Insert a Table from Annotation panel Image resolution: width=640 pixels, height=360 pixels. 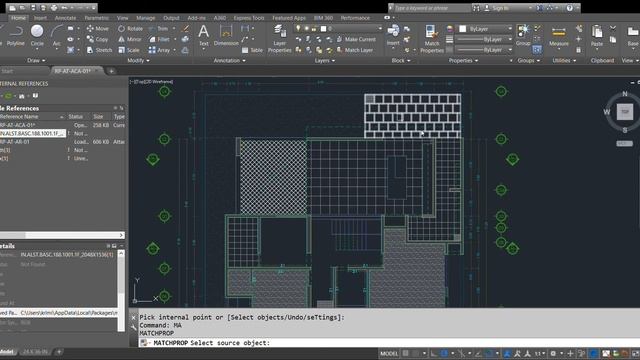252,50
